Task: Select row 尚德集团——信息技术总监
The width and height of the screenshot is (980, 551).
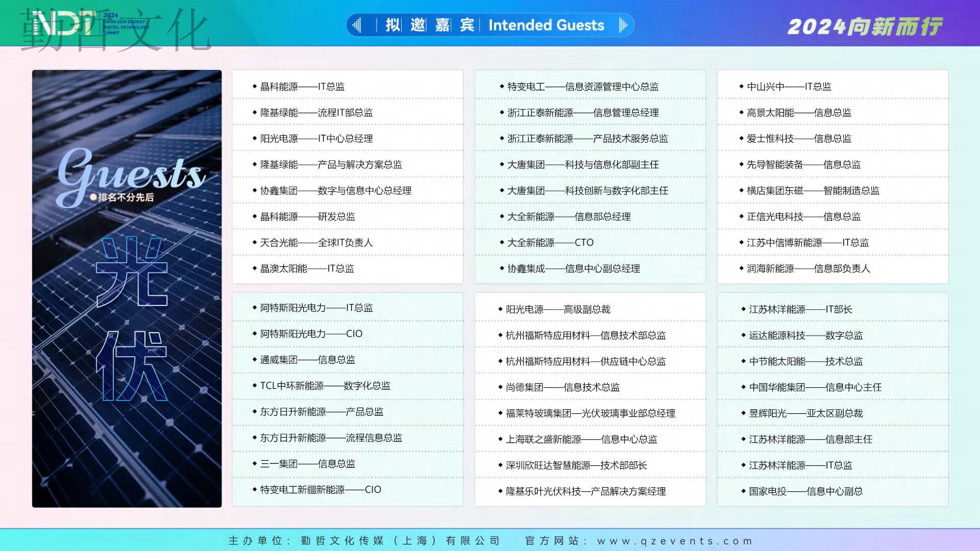Action: point(591,388)
